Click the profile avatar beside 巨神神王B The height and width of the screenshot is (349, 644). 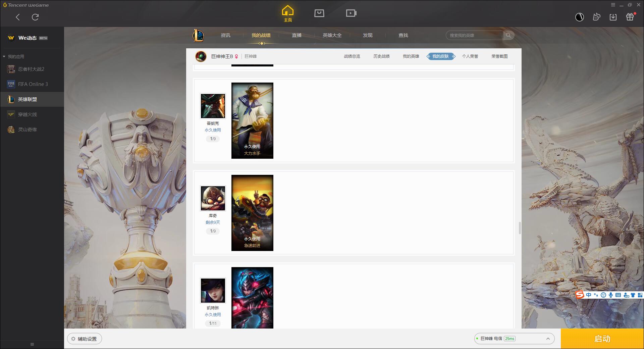click(201, 56)
